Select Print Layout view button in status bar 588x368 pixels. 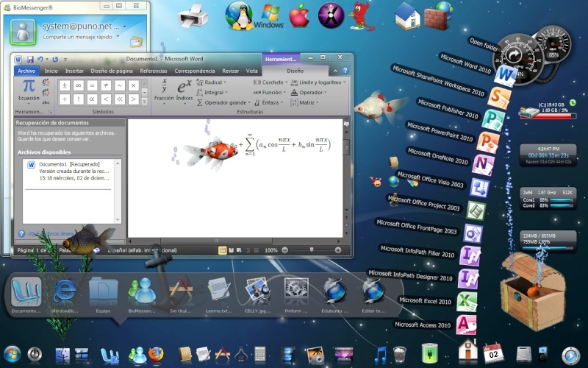223,250
